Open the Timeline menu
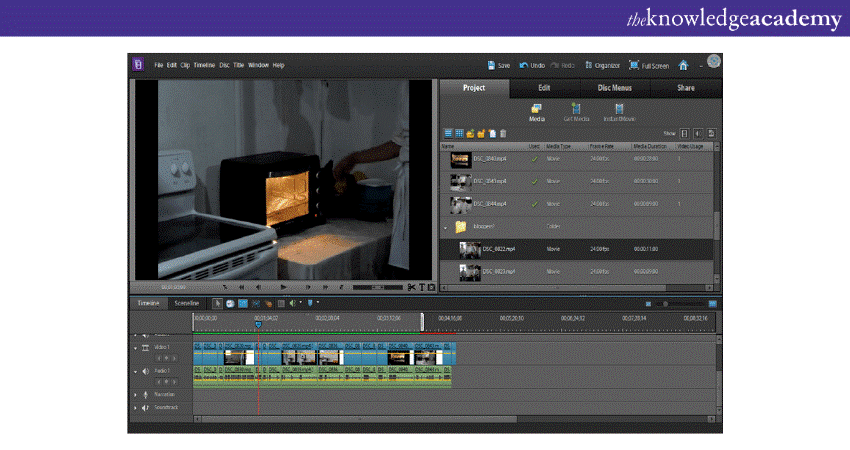The image size is (850, 450). [204, 65]
